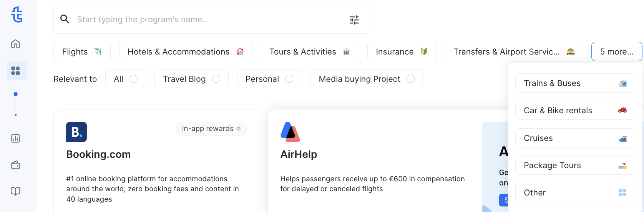
Task: Collapse the 5 more categories dropdown
Action: [x=617, y=51]
